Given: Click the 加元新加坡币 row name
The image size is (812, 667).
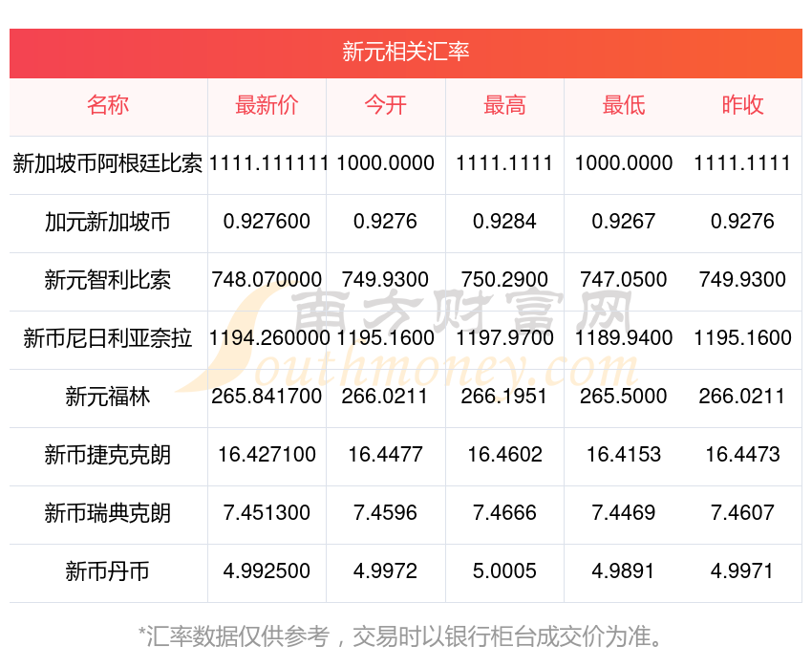Looking at the screenshot, I should point(108,222).
